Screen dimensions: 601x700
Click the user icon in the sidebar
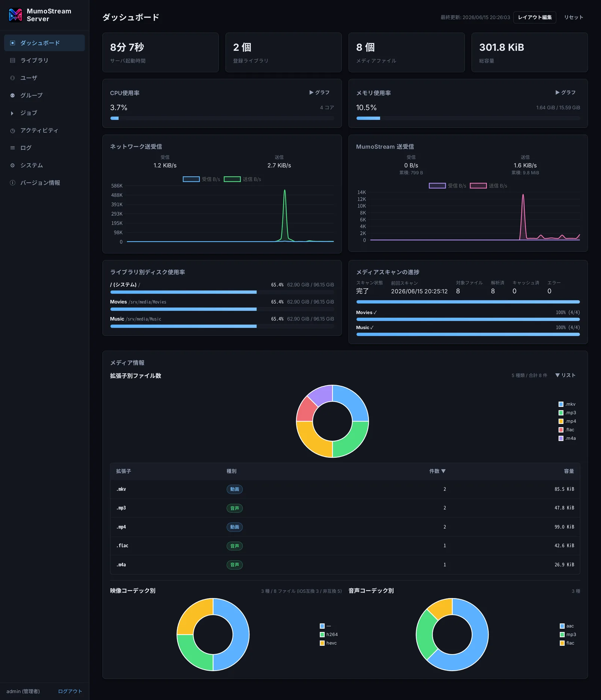click(12, 78)
